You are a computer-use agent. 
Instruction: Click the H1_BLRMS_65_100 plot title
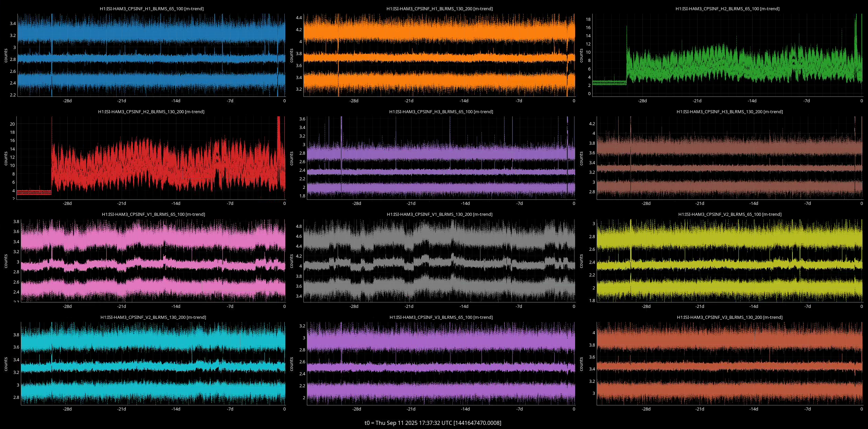151,9
